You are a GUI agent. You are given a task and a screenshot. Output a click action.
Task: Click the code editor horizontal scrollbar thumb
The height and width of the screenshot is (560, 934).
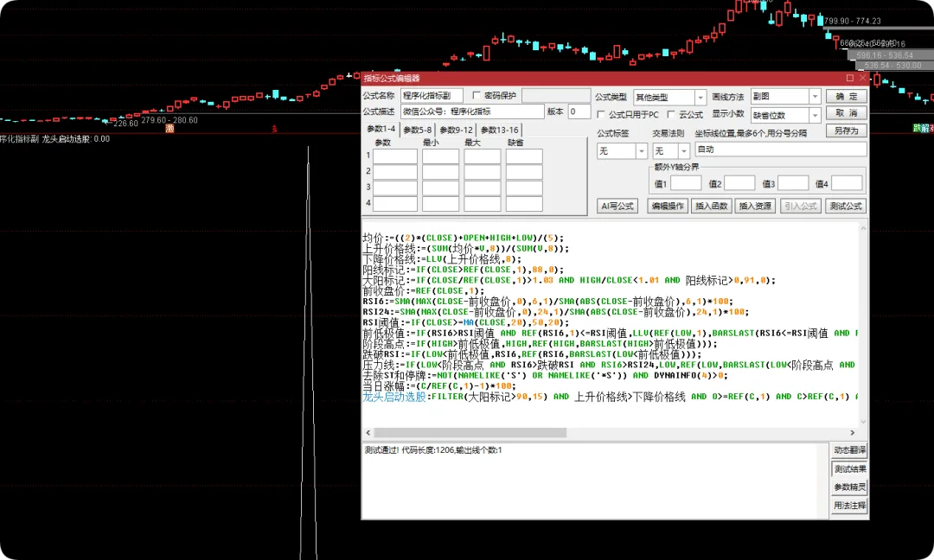(470, 433)
